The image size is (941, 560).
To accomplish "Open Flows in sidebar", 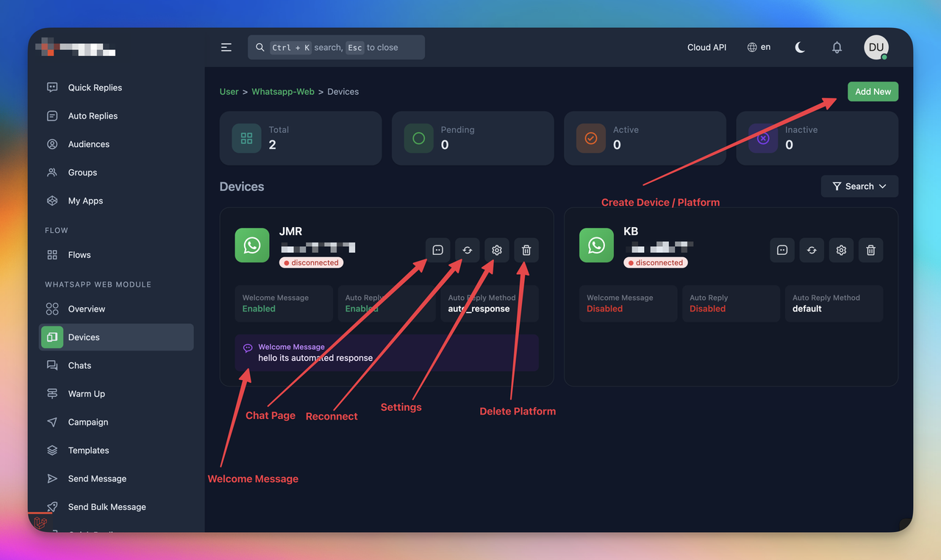I will [x=116, y=255].
